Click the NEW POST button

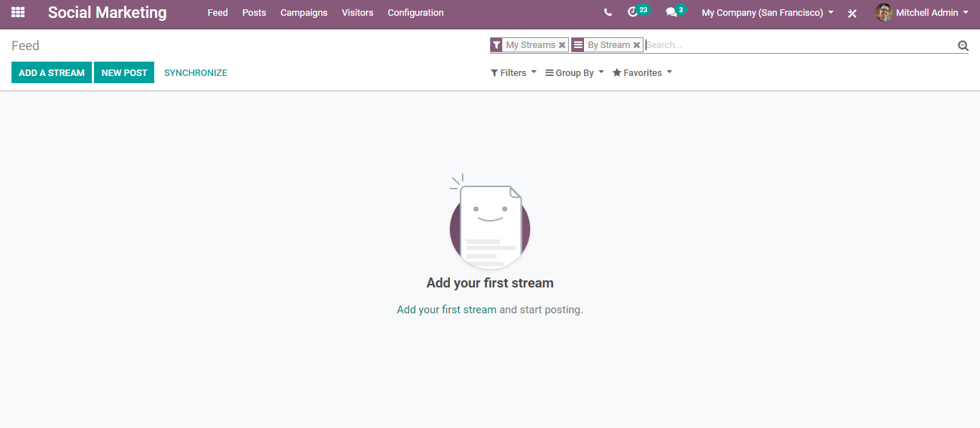click(x=124, y=72)
